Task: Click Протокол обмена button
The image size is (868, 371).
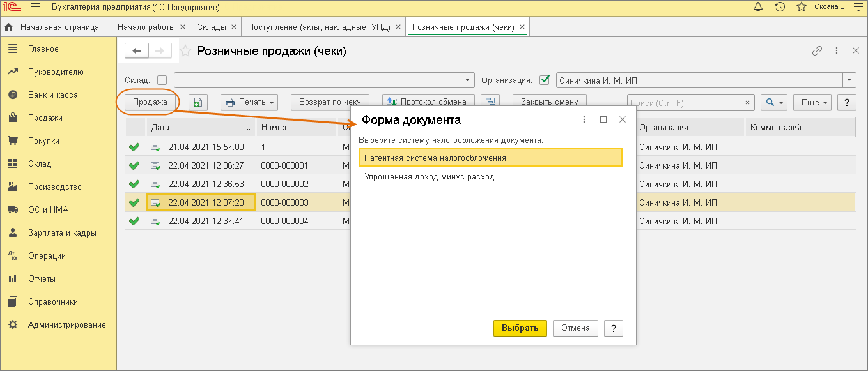Action: pos(429,102)
